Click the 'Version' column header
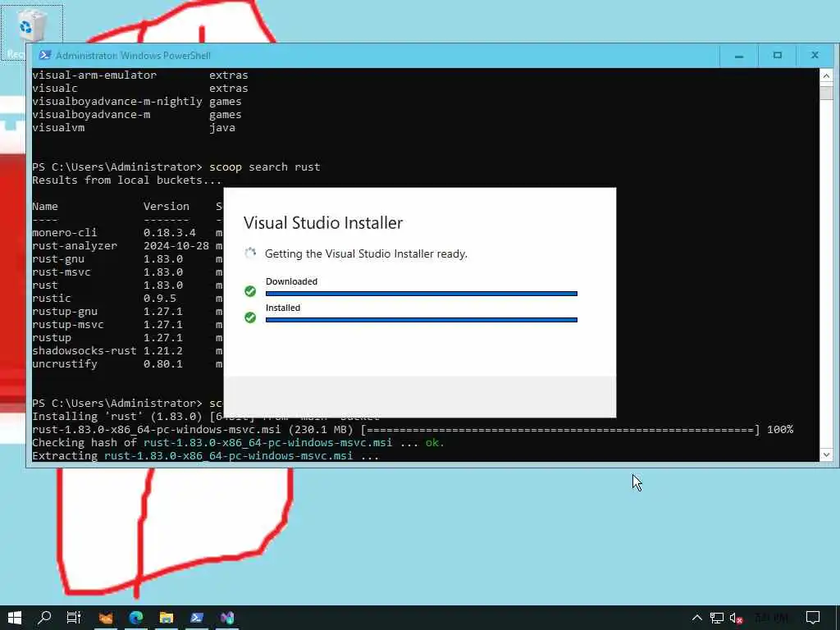 [x=167, y=206]
